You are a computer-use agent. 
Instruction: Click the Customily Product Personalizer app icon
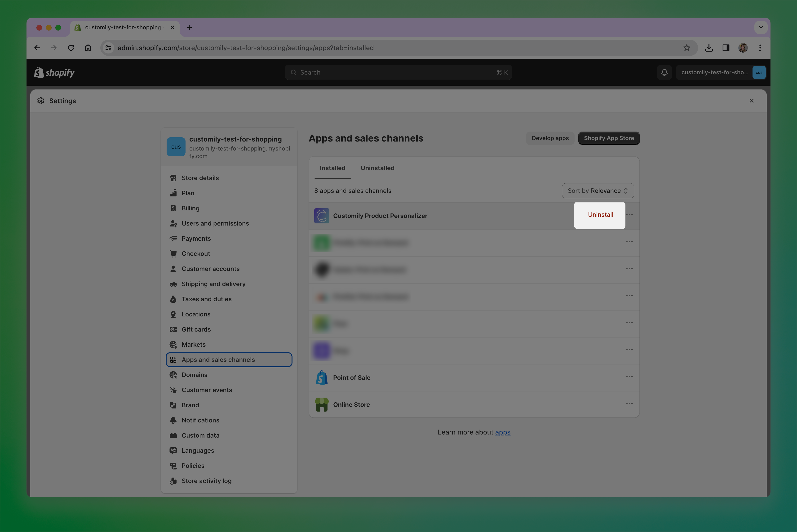[321, 216]
